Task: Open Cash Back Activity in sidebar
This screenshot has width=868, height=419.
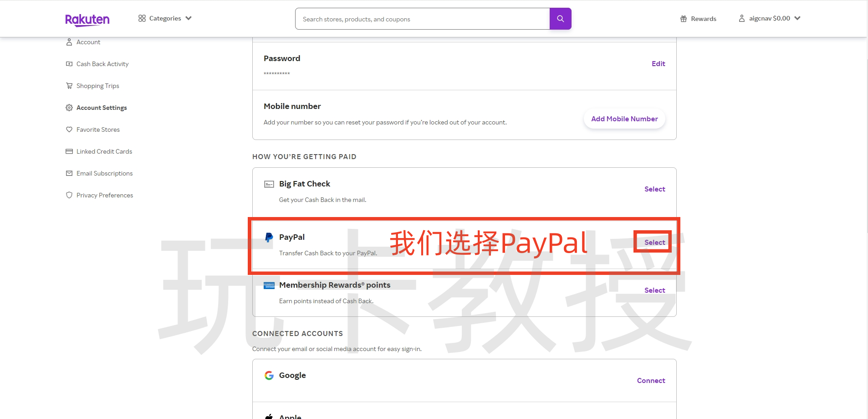Action: point(102,64)
